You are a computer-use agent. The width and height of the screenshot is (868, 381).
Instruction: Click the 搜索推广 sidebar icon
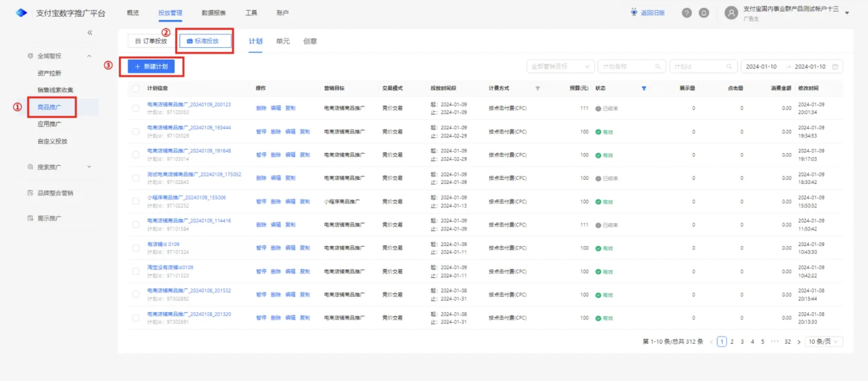(30, 167)
